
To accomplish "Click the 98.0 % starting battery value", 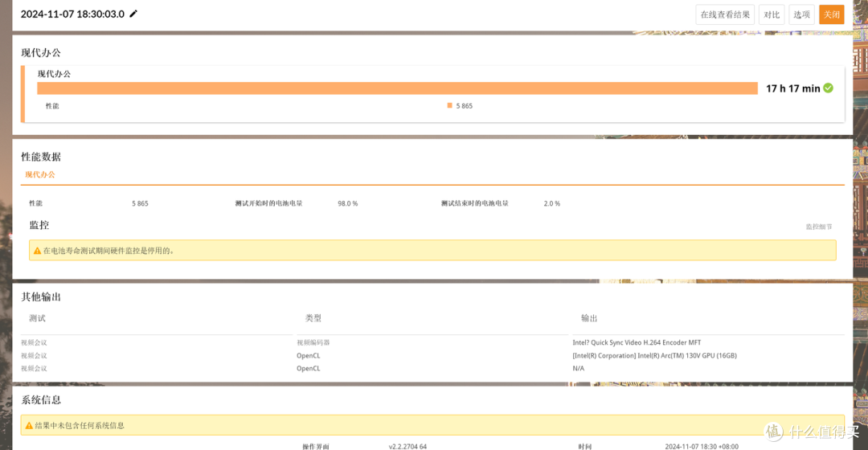I will pos(348,203).
